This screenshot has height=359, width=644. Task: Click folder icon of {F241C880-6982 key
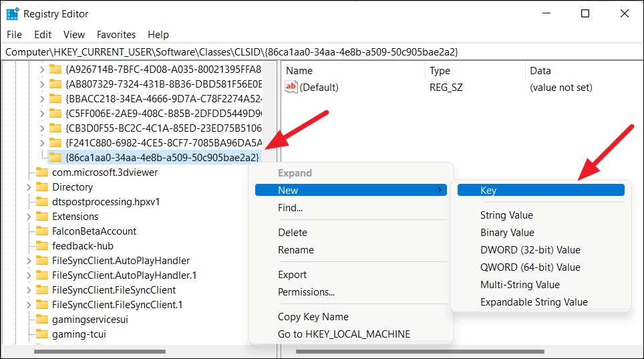click(x=55, y=142)
